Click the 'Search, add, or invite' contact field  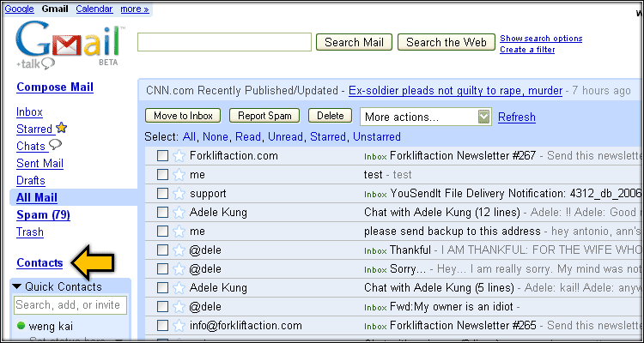coord(70,305)
